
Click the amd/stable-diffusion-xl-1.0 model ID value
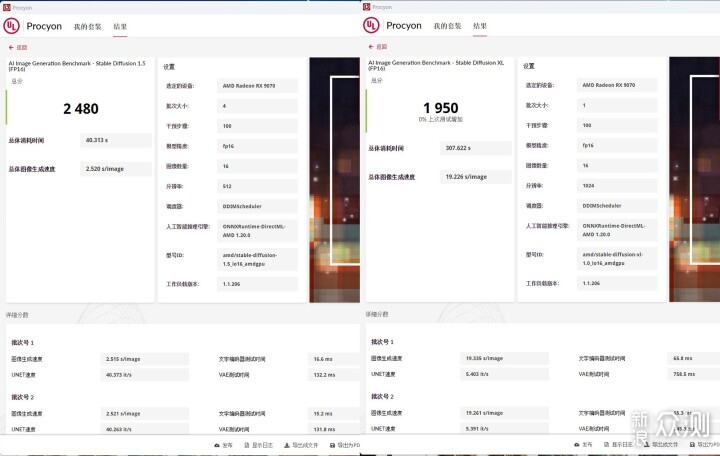pos(617,259)
